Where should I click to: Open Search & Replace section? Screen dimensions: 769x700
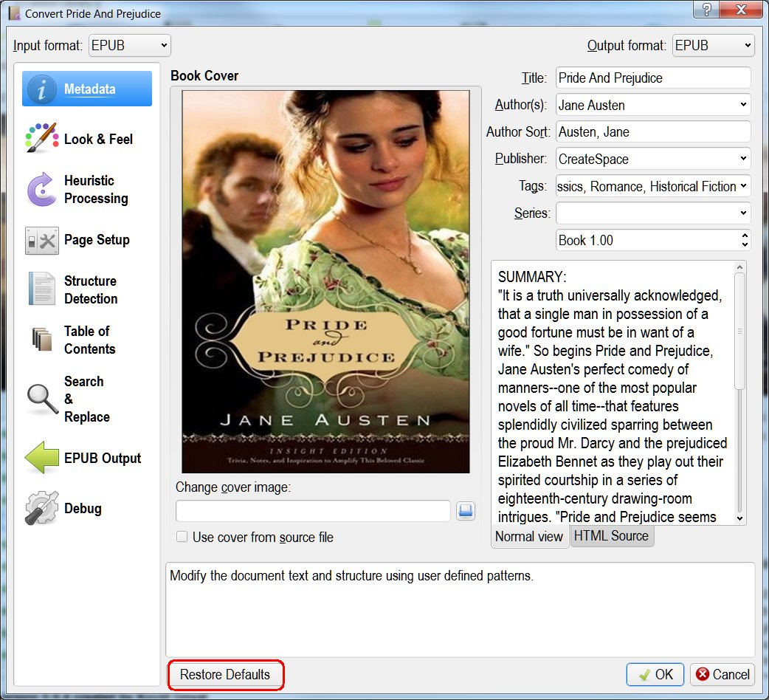point(87,399)
